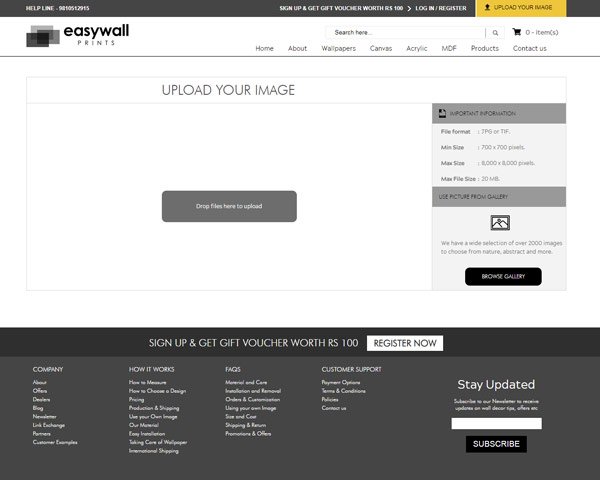Image resolution: width=600 pixels, height=480 pixels.
Task: Click the Log In / Register link
Action: click(441, 7)
